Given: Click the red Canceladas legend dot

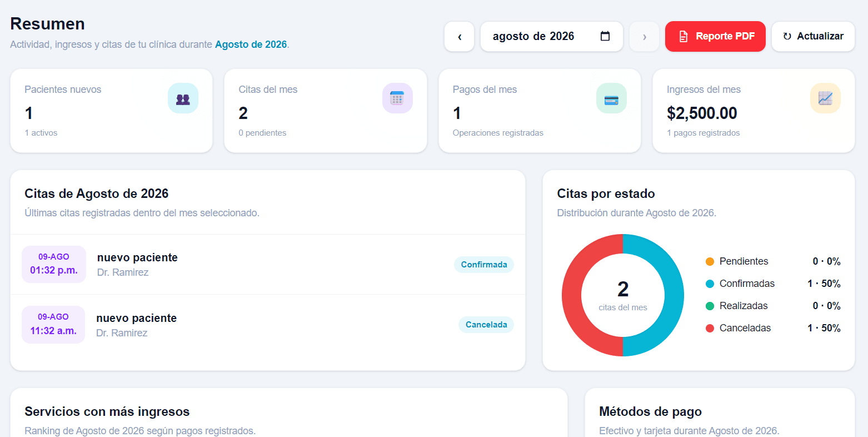Looking at the screenshot, I should pyautogui.click(x=710, y=328).
